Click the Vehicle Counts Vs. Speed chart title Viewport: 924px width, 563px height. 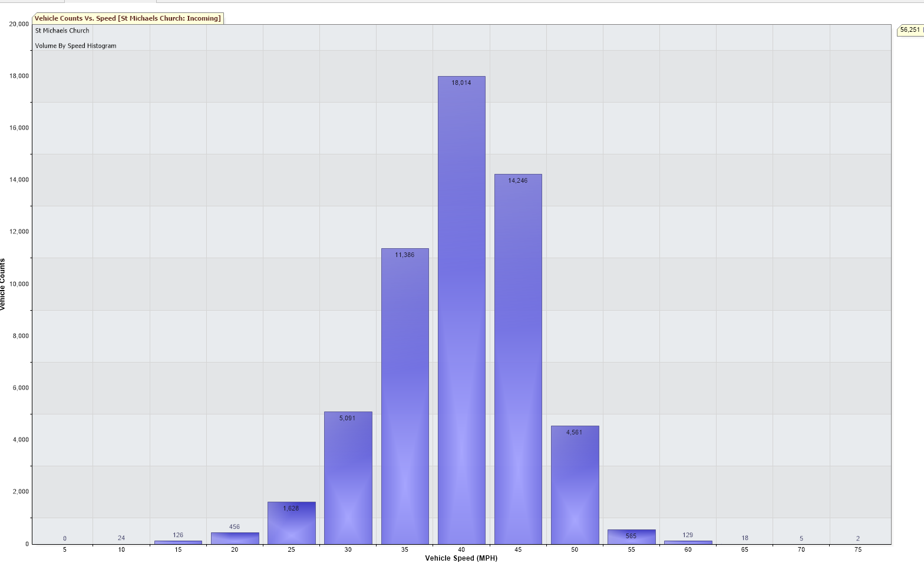click(x=127, y=18)
